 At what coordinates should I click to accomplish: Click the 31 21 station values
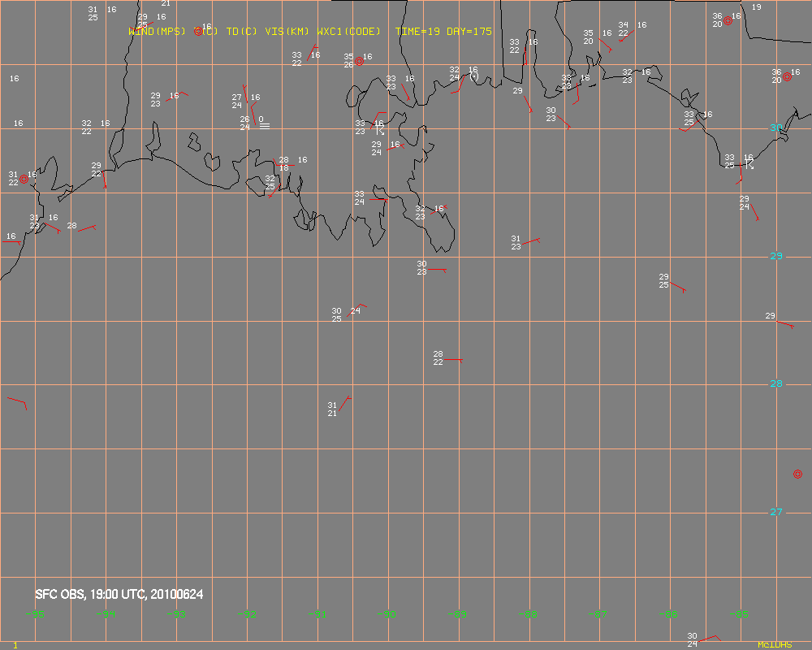tap(332, 409)
